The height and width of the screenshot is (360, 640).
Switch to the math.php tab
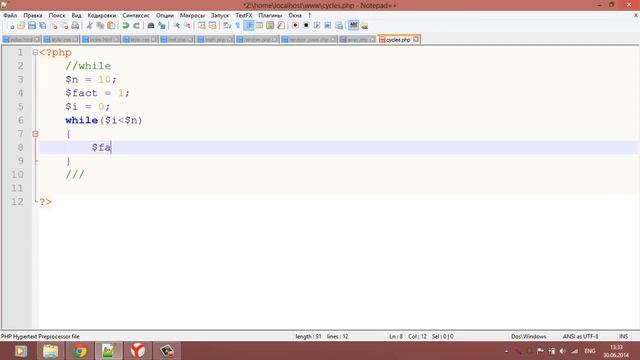tap(215, 40)
